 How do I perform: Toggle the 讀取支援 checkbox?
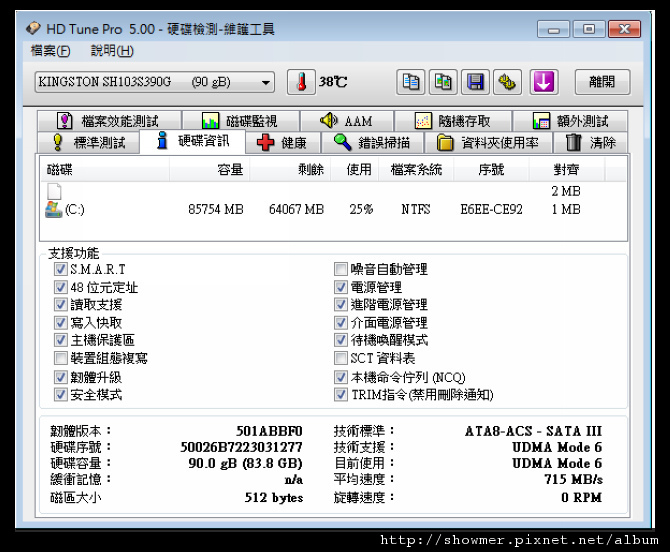(x=61, y=305)
